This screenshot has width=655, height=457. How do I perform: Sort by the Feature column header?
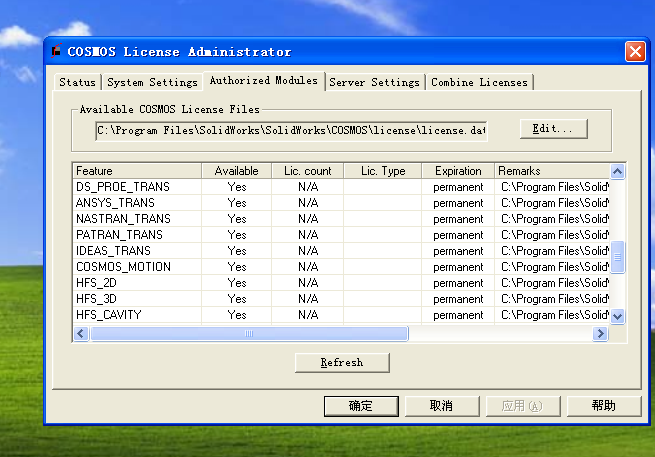click(x=137, y=171)
